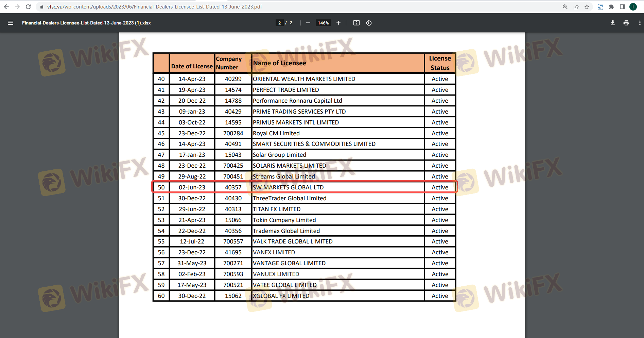Click the fit to page icon
This screenshot has height=338, width=644.
356,23
